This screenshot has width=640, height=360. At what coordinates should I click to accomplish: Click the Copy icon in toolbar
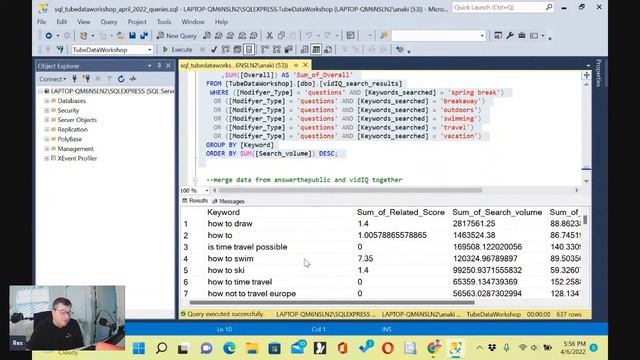click(281, 36)
